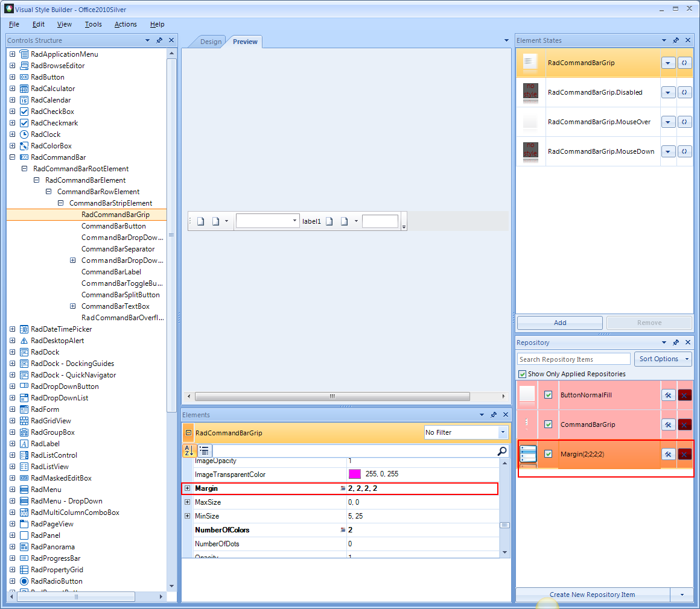Open dropdown for RadCommandBarGrip.MouseOver state
700x609 pixels.
(x=668, y=122)
